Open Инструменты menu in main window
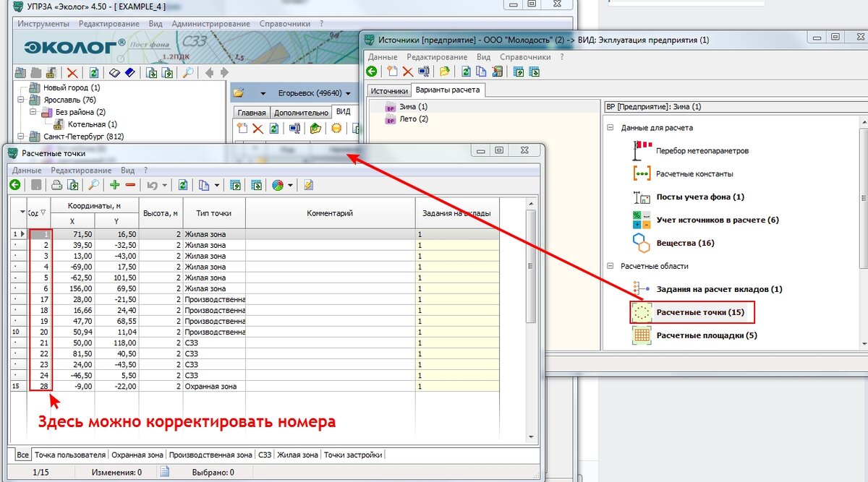The width and height of the screenshot is (868, 482). (x=43, y=23)
